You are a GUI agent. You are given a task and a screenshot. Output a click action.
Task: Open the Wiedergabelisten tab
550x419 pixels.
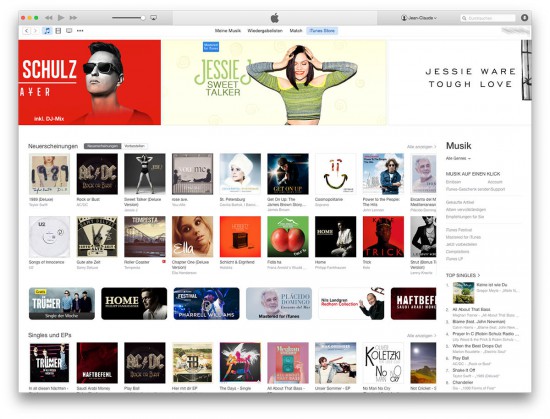[x=265, y=31]
